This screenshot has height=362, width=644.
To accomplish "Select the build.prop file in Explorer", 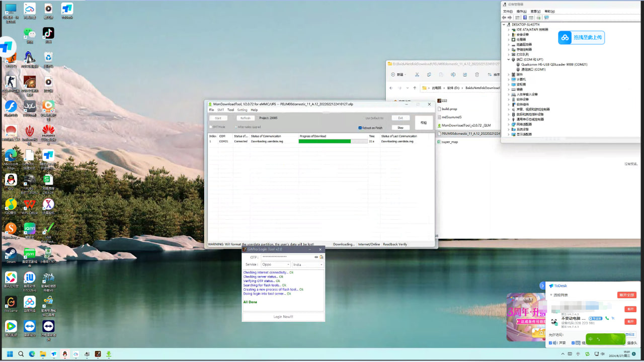I will pyautogui.click(x=449, y=109).
